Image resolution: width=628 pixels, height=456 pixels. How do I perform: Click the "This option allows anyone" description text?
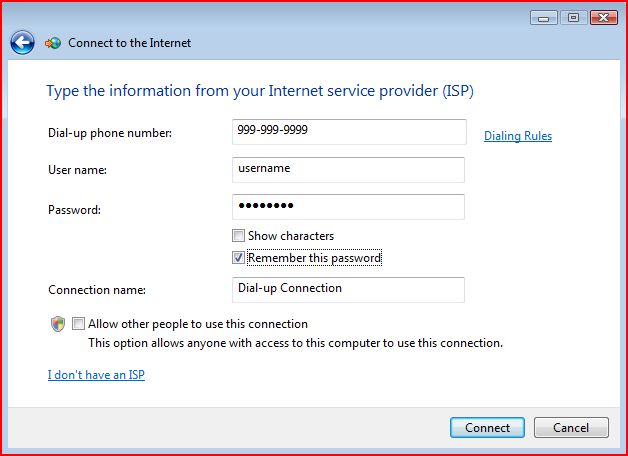(x=295, y=343)
